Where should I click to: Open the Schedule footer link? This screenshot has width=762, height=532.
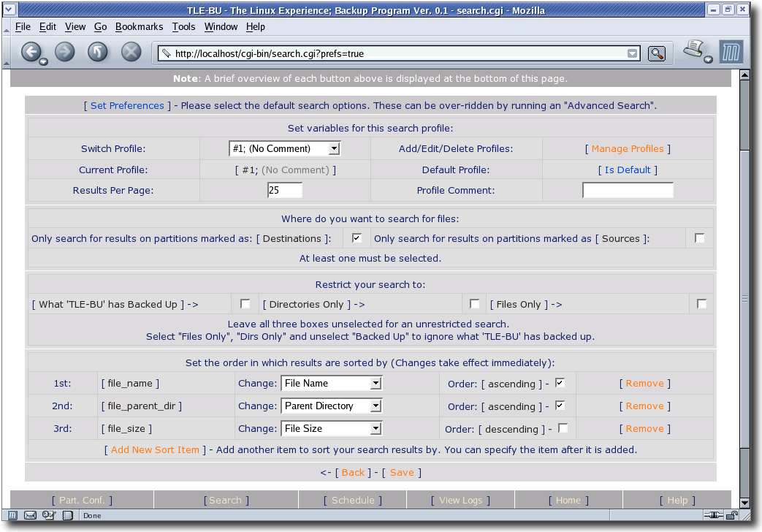click(x=353, y=500)
